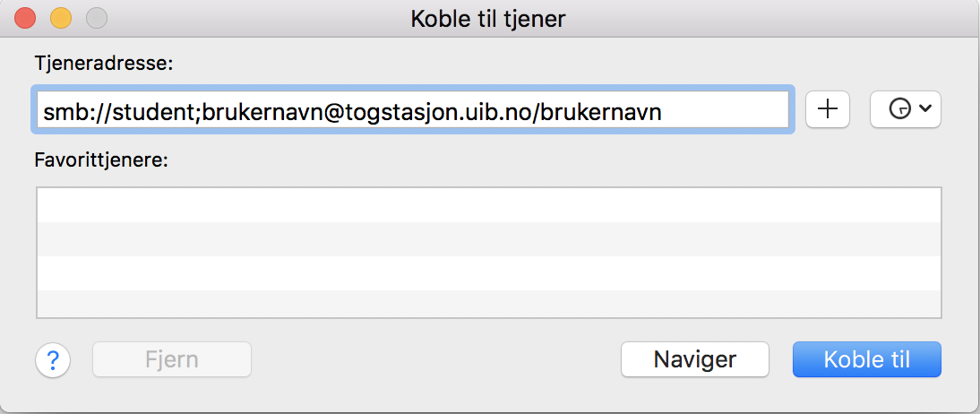Select third row in Favorittjenere list

488,273
